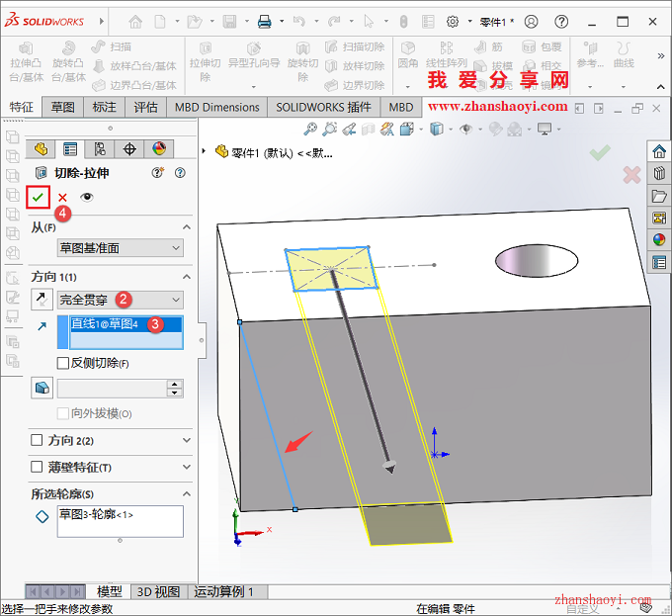This screenshot has height=616, width=672.
Task: Open the MBD ribbon tab
Action: tap(400, 107)
